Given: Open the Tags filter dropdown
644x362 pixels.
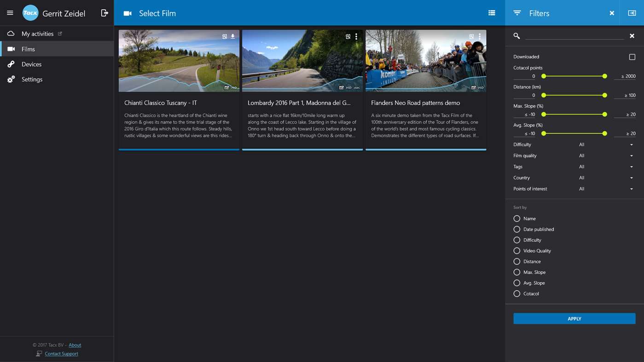Looking at the screenshot, I should [x=606, y=167].
